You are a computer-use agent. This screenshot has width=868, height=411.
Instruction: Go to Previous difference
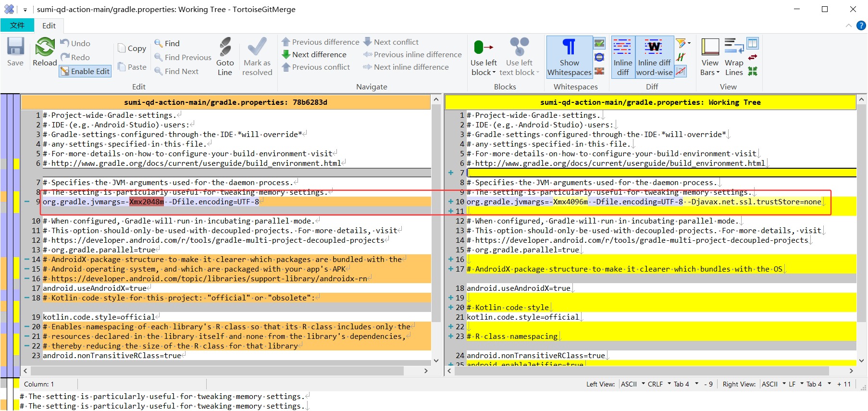pyautogui.click(x=320, y=42)
